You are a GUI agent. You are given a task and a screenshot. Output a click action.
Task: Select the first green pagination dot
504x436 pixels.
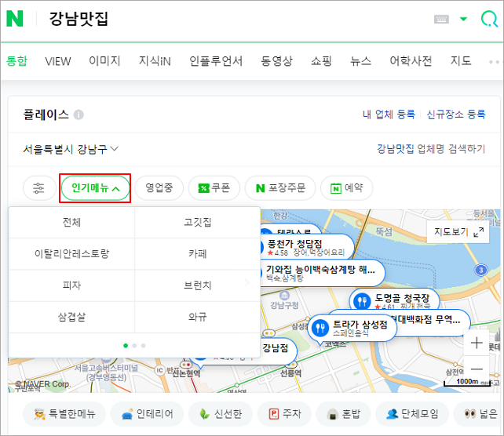126,346
